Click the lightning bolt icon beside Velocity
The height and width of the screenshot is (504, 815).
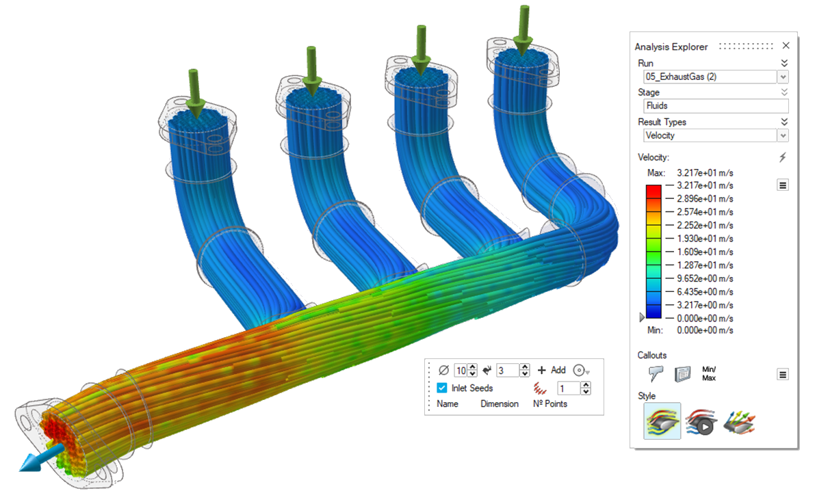tap(783, 158)
